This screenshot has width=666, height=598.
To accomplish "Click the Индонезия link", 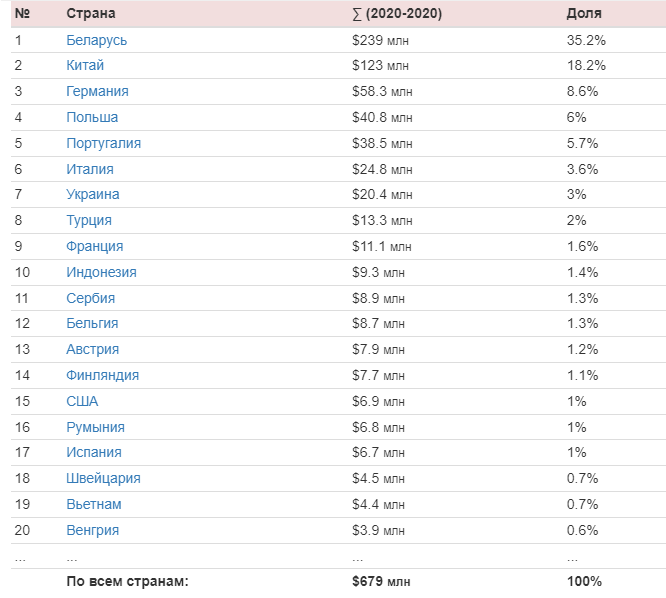I will pos(102,272).
